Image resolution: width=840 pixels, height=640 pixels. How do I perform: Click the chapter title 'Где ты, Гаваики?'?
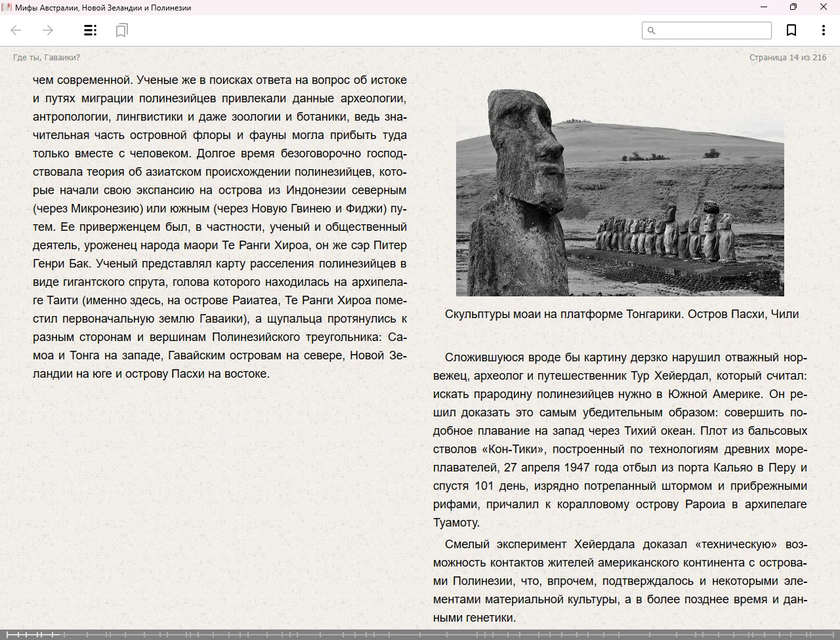[47, 58]
